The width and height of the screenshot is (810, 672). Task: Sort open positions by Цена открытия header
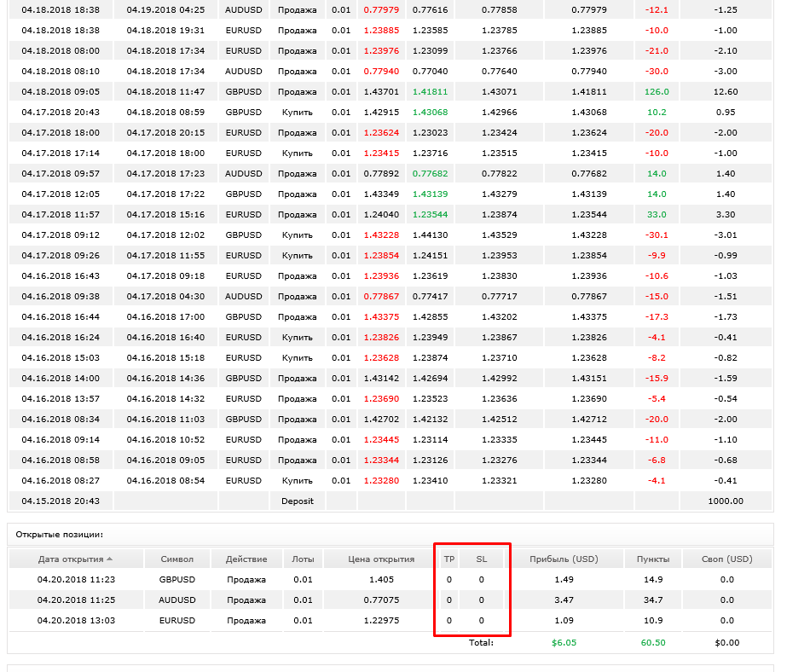381,559
